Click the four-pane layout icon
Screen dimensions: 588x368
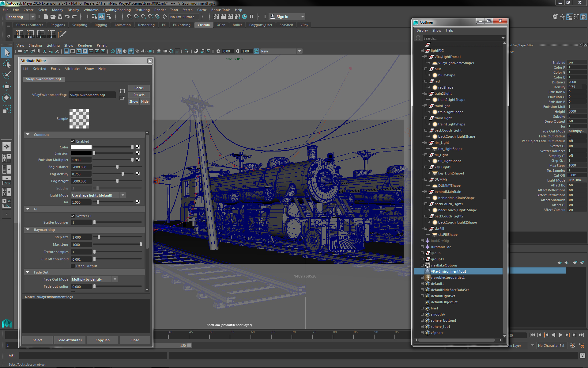click(7, 158)
